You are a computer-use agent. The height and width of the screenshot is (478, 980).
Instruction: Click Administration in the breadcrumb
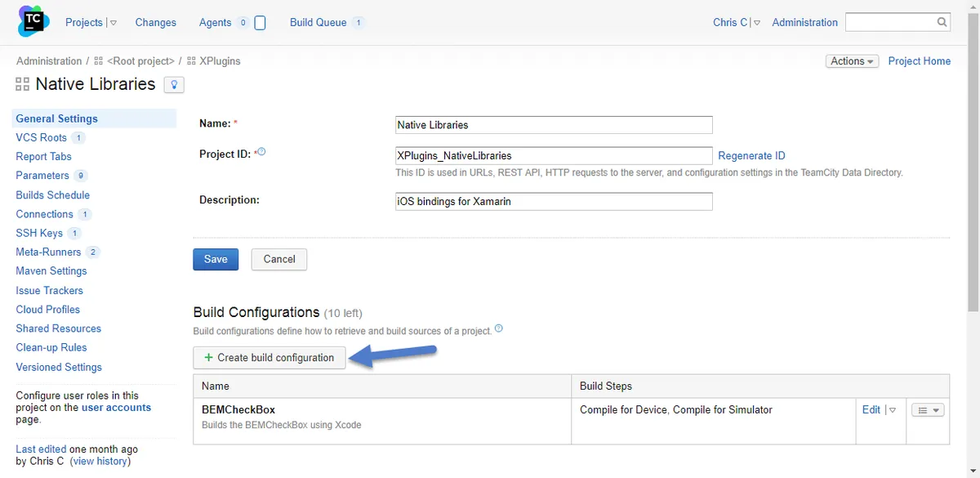pyautogui.click(x=49, y=61)
